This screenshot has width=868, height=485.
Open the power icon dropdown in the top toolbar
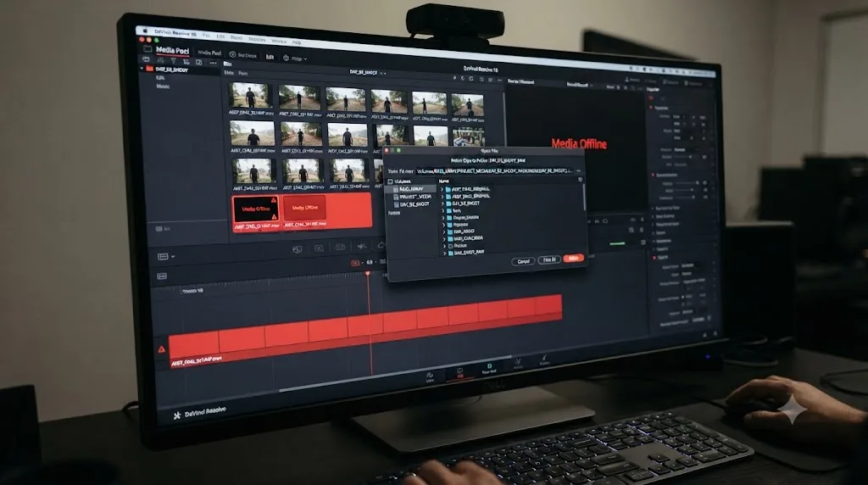[x=294, y=58]
